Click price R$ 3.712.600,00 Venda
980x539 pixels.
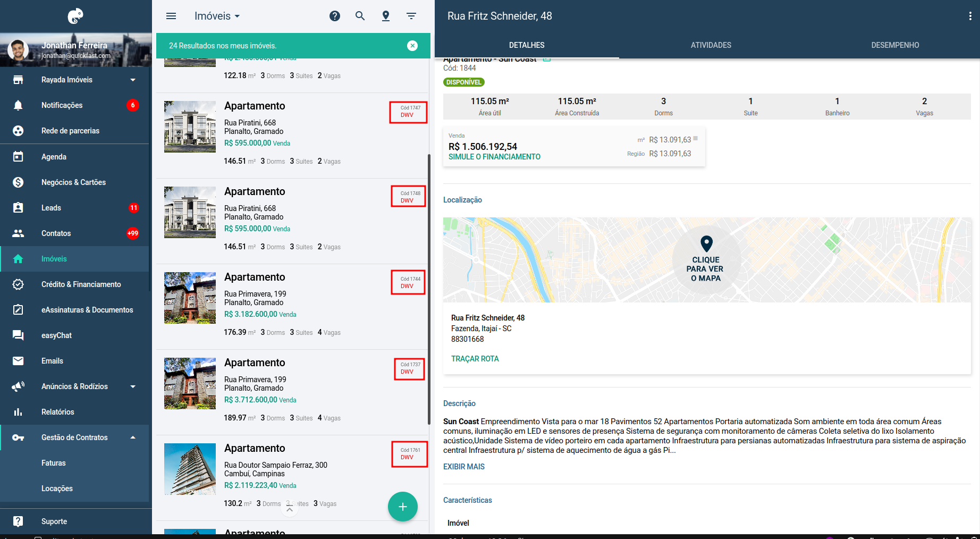260,400
